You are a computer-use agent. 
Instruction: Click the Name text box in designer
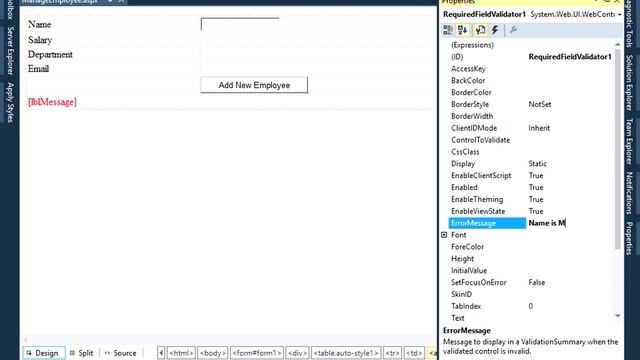click(x=240, y=24)
